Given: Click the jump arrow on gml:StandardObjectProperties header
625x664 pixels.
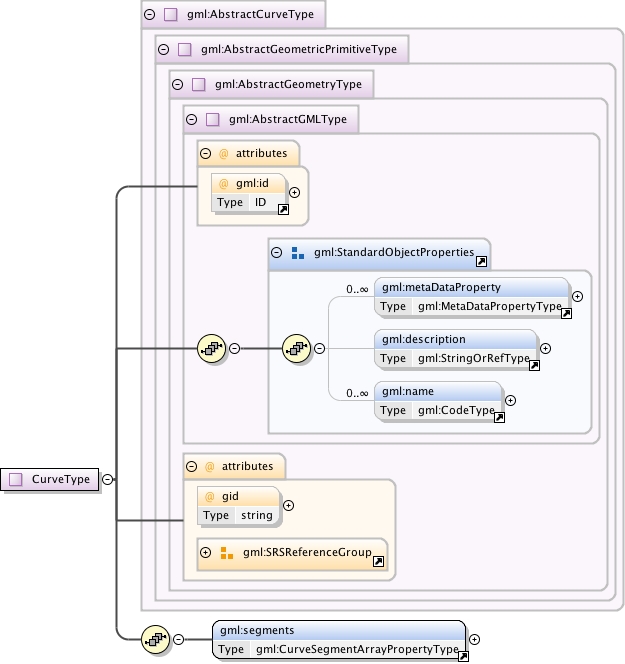Looking at the screenshot, I should (481, 261).
